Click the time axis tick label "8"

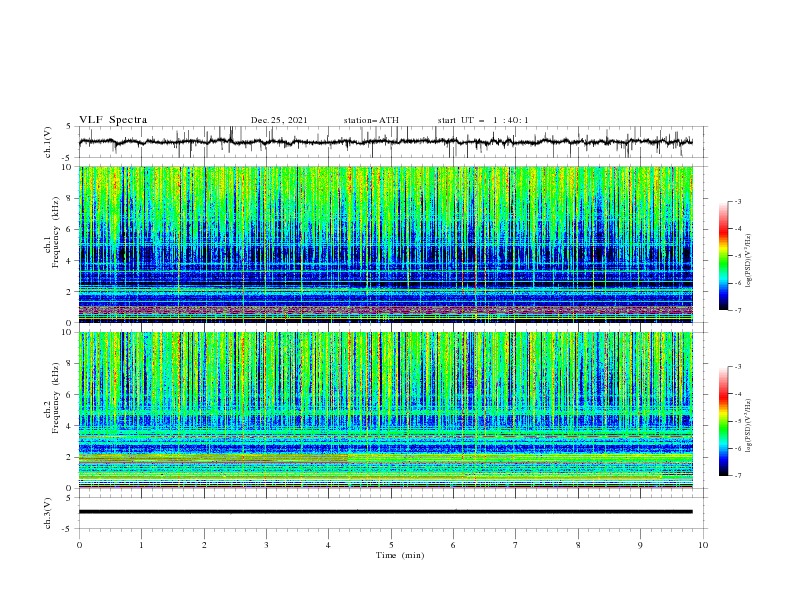point(578,545)
